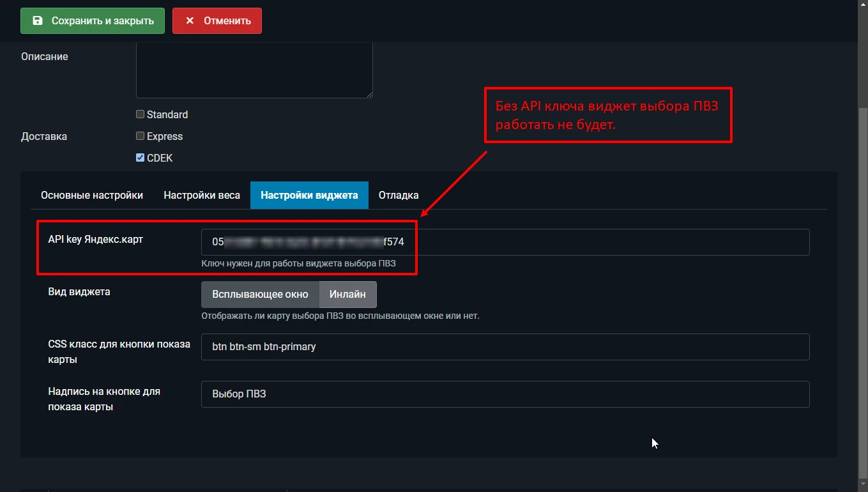
Task: Switch to the Настройки веса tab
Action: (x=202, y=195)
